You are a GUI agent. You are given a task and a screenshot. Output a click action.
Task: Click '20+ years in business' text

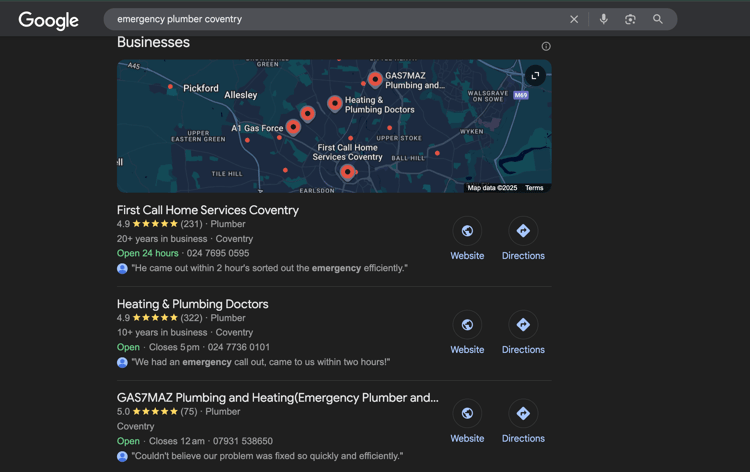pyautogui.click(x=162, y=239)
